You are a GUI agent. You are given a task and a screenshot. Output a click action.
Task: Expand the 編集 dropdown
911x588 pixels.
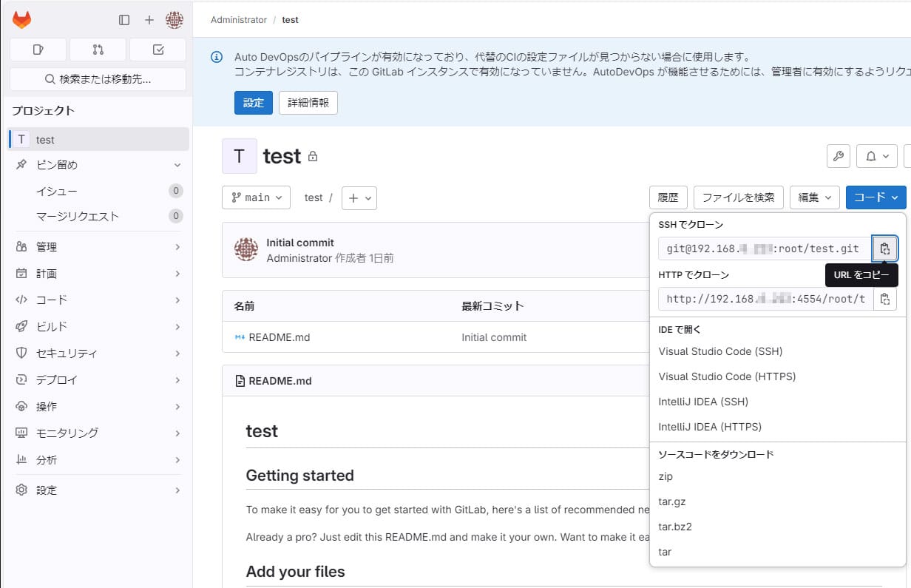(815, 197)
